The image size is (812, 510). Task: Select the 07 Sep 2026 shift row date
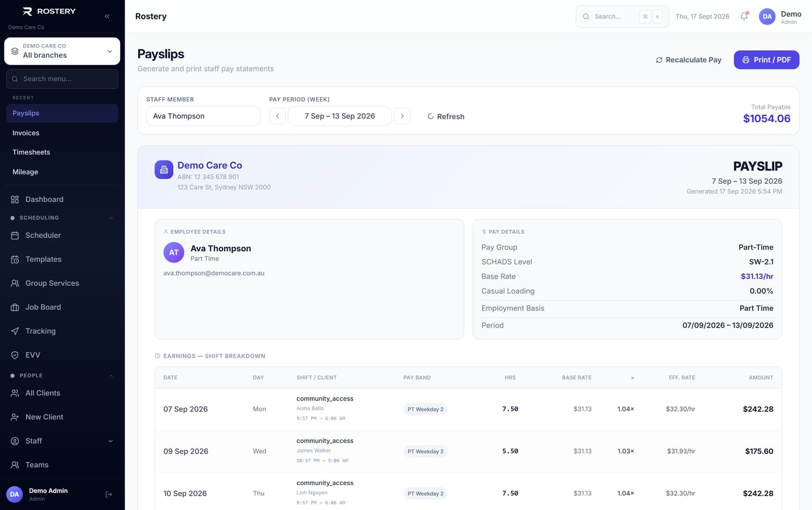pos(186,409)
